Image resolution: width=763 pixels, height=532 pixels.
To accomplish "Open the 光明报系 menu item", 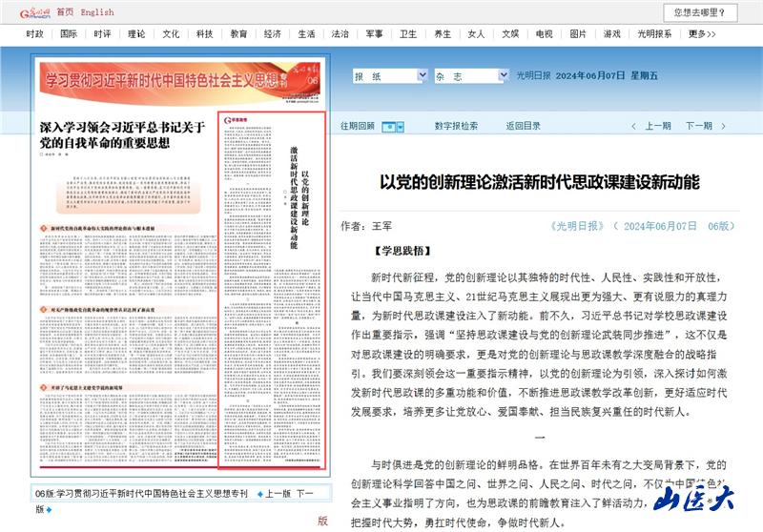I will tap(654, 33).
